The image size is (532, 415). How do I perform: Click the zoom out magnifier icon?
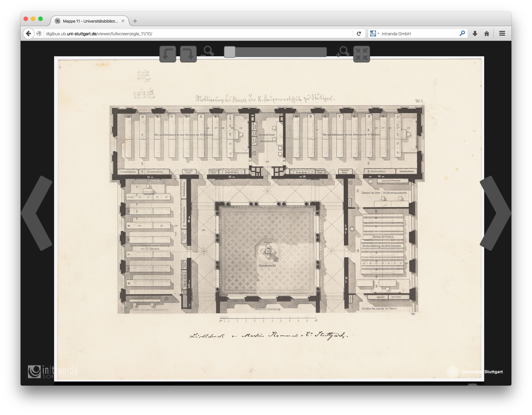tap(207, 51)
